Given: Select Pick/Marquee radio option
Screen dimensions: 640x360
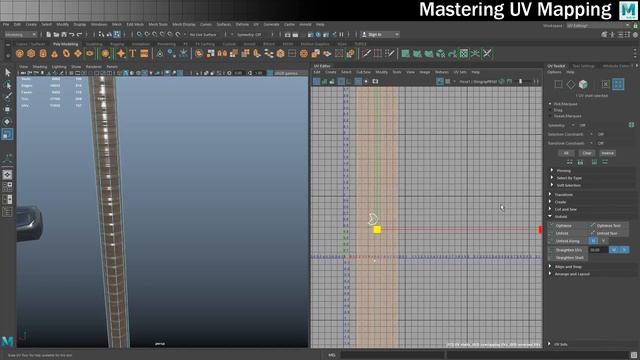Looking at the screenshot, I should pos(551,104).
